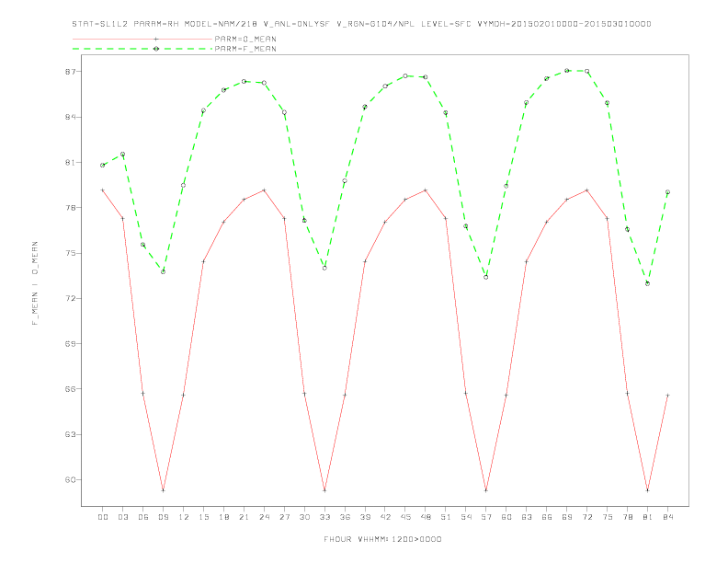This screenshot has height=563, width=728.
Task: Click x-axis forecast hour label 57
Action: 486,517
